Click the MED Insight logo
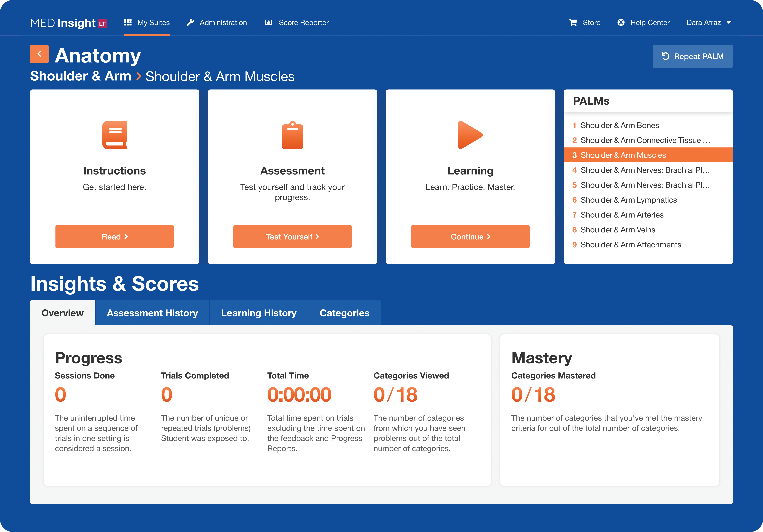 (x=68, y=23)
